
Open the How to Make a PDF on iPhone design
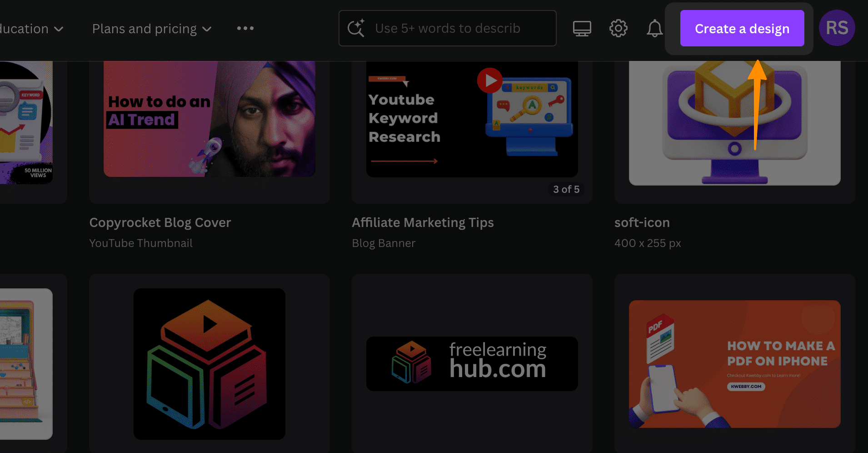point(735,364)
